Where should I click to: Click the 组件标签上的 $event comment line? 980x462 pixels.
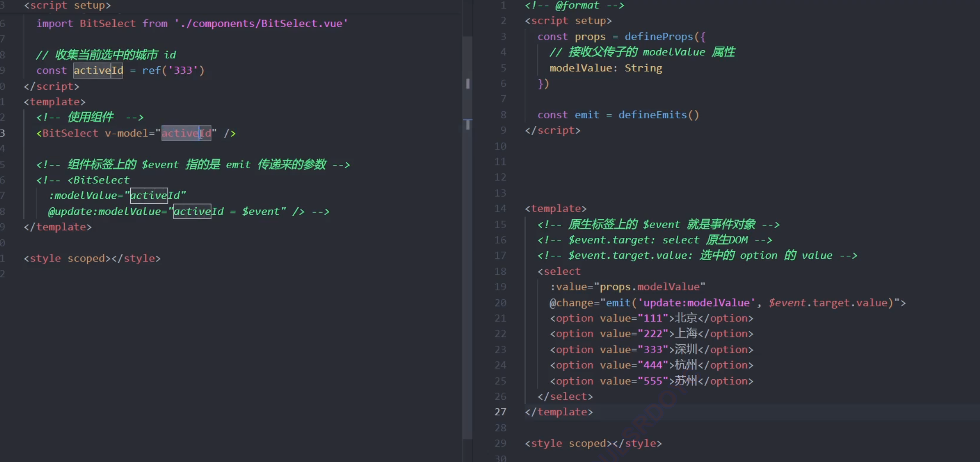(x=193, y=165)
